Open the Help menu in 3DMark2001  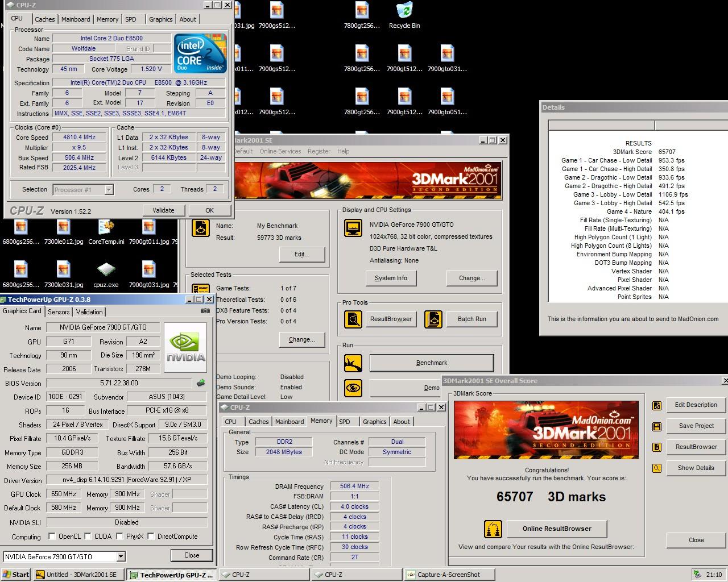(x=343, y=151)
